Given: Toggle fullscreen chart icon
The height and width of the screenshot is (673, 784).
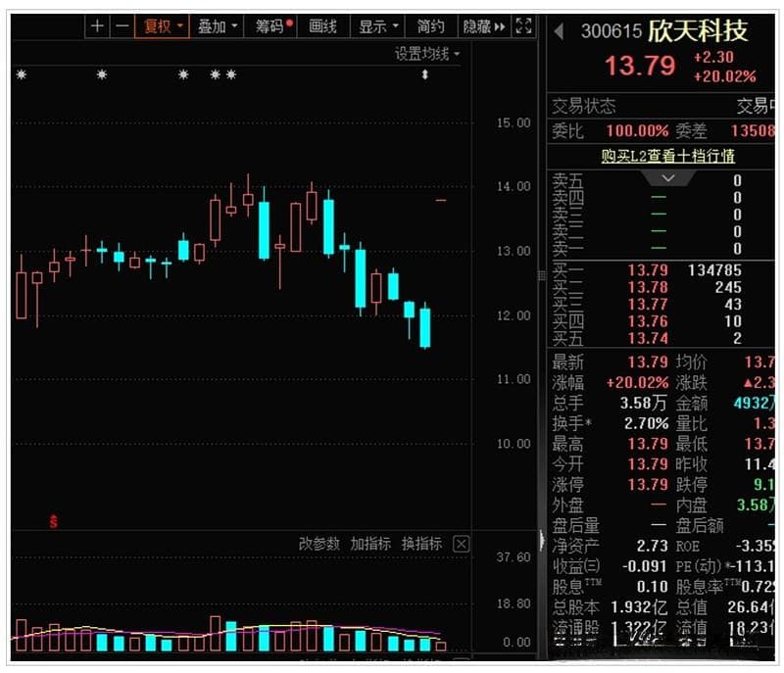Looking at the screenshot, I should point(523,25).
